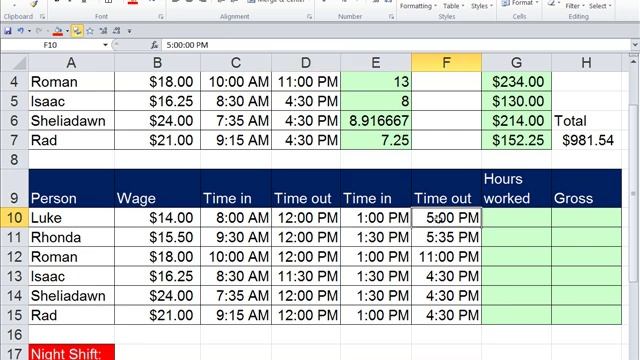Viewport: 640px width, 360px height.
Task: Open the Undo history dropdown arrow
Action: (x=29, y=31)
